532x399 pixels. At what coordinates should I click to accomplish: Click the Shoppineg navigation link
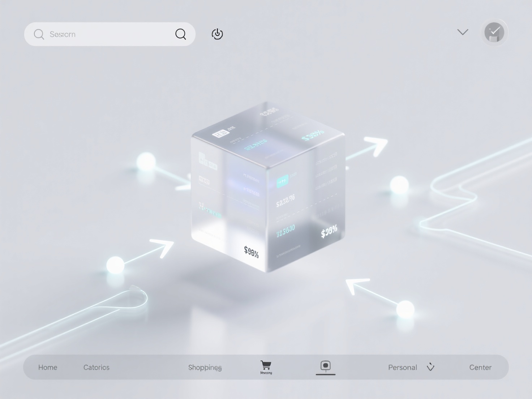coord(205,367)
